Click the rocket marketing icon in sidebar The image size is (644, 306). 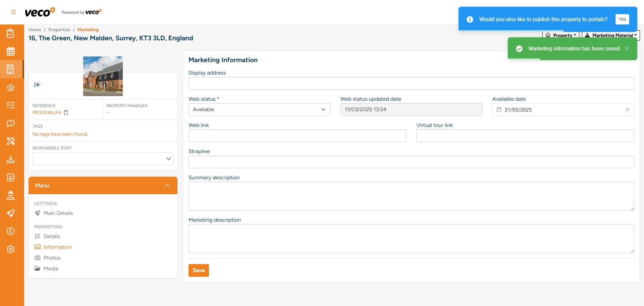coord(11,213)
